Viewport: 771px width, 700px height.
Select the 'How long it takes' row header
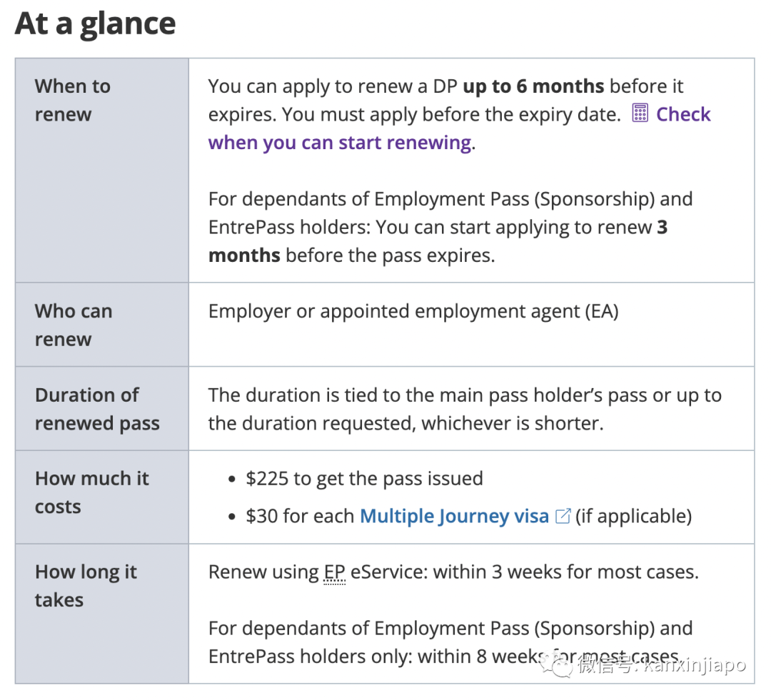[102, 614]
